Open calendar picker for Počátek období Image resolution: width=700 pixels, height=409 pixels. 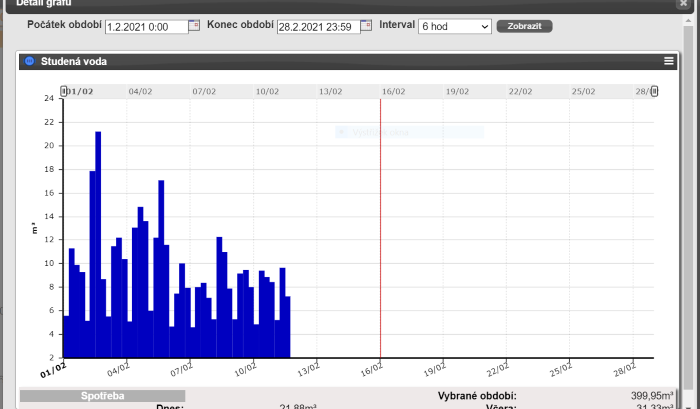click(194, 26)
